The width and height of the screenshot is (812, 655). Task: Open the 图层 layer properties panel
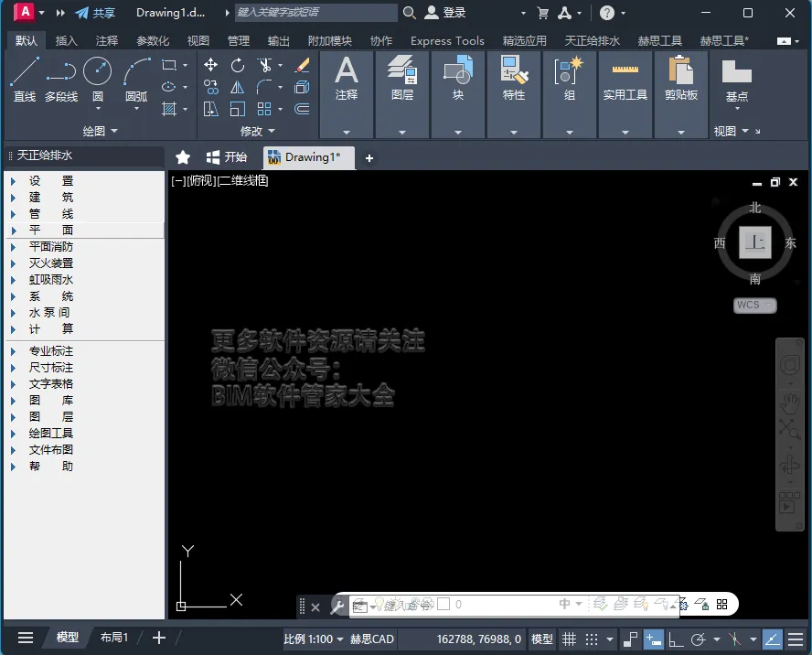tap(402, 80)
